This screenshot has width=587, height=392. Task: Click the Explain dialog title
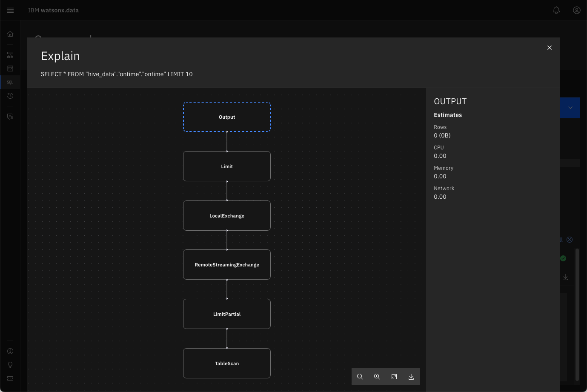(60, 56)
